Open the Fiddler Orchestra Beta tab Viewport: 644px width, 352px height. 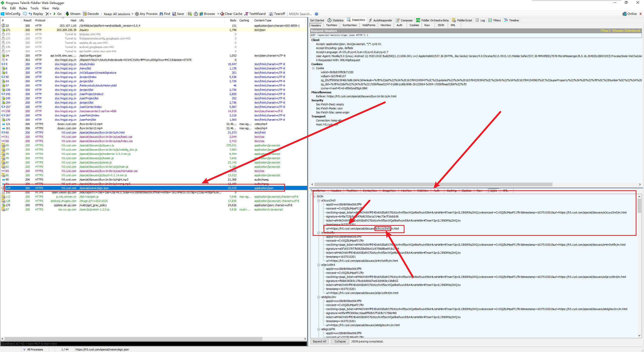coord(432,20)
